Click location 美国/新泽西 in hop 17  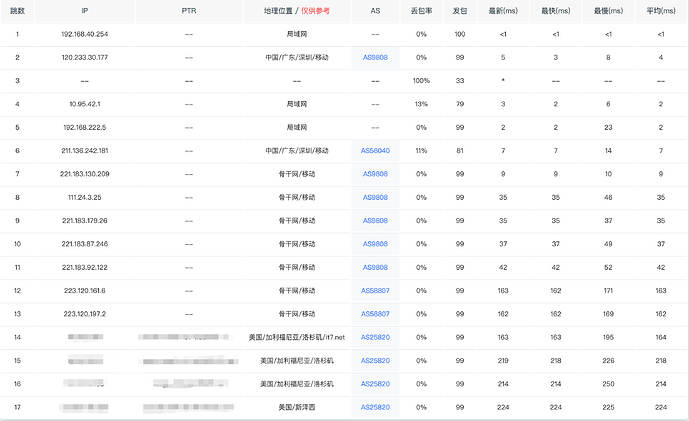point(297,407)
